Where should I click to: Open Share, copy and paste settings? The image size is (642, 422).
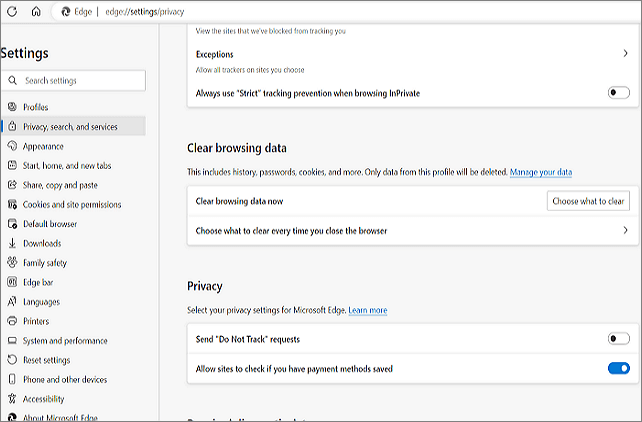click(x=60, y=185)
